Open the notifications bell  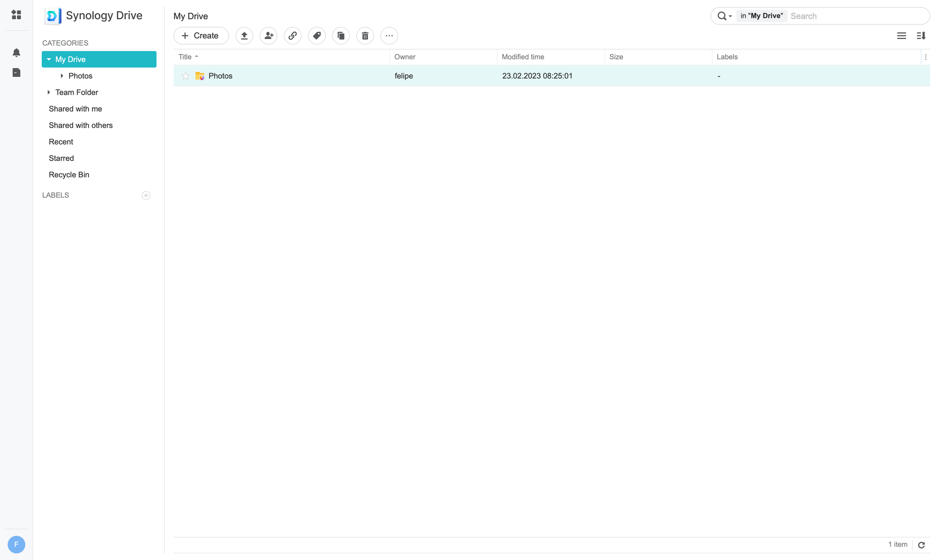[x=16, y=53]
